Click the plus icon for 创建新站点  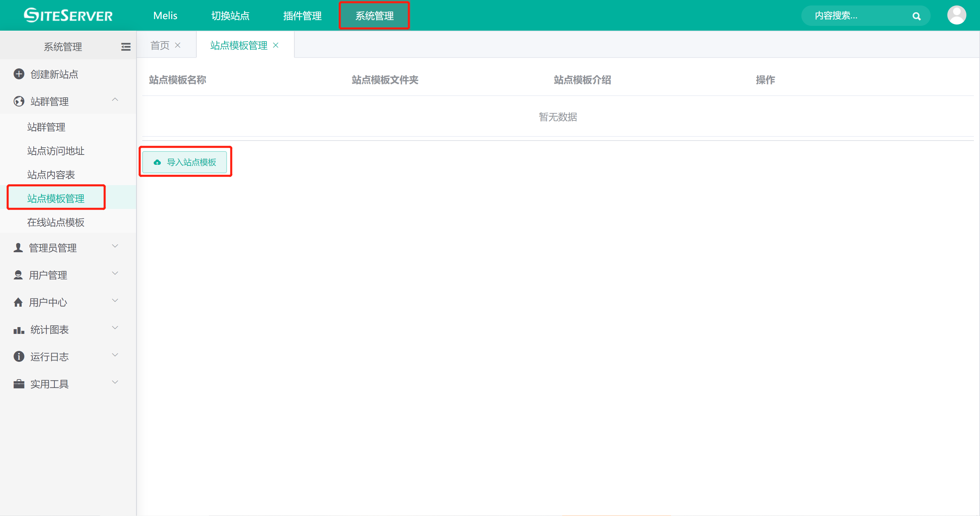point(19,74)
